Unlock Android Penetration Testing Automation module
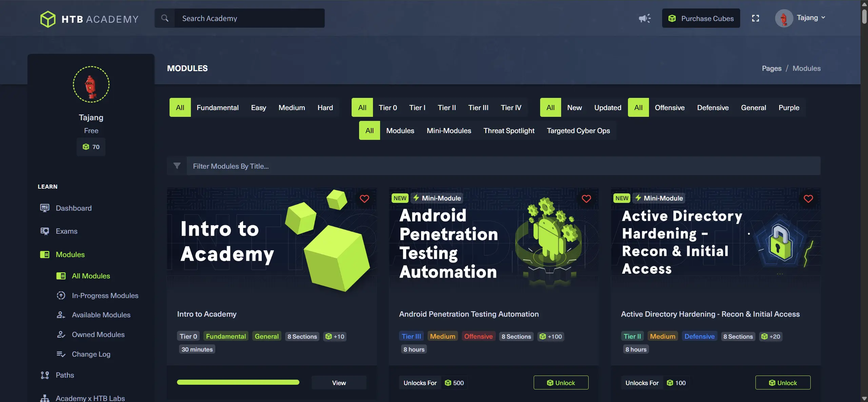The height and width of the screenshot is (402, 868). (x=561, y=383)
